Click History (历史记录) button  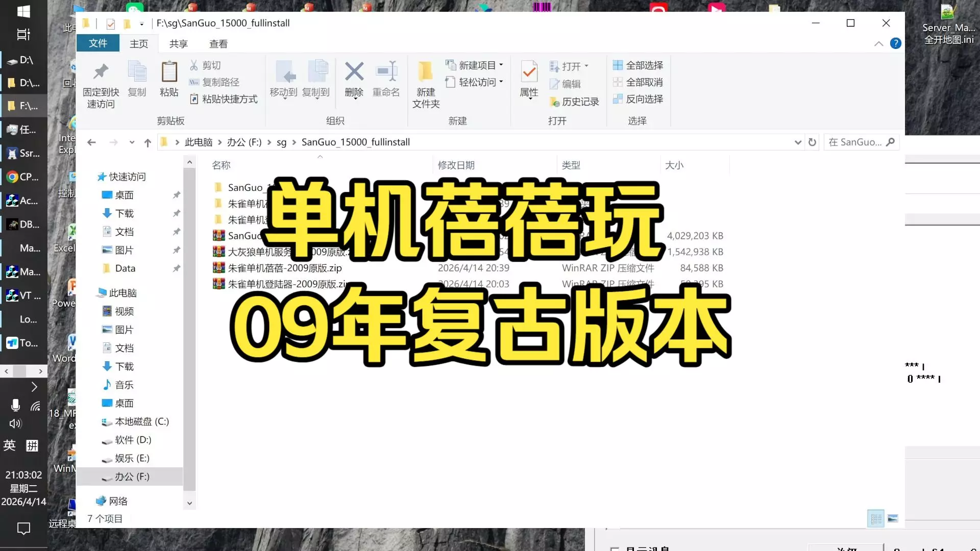tap(575, 102)
